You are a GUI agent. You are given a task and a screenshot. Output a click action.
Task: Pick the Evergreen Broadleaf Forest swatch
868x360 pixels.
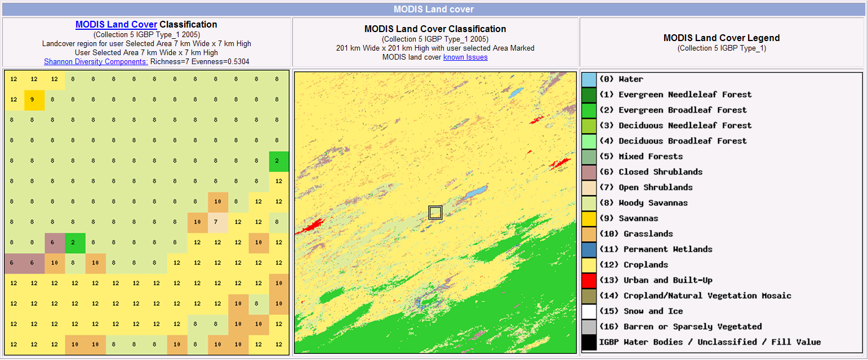[x=589, y=110]
